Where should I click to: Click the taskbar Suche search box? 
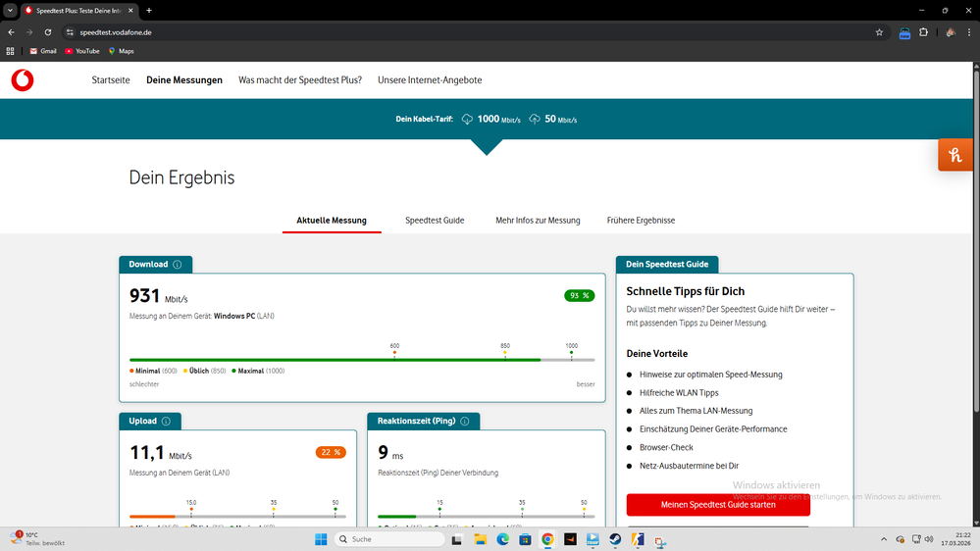389,539
